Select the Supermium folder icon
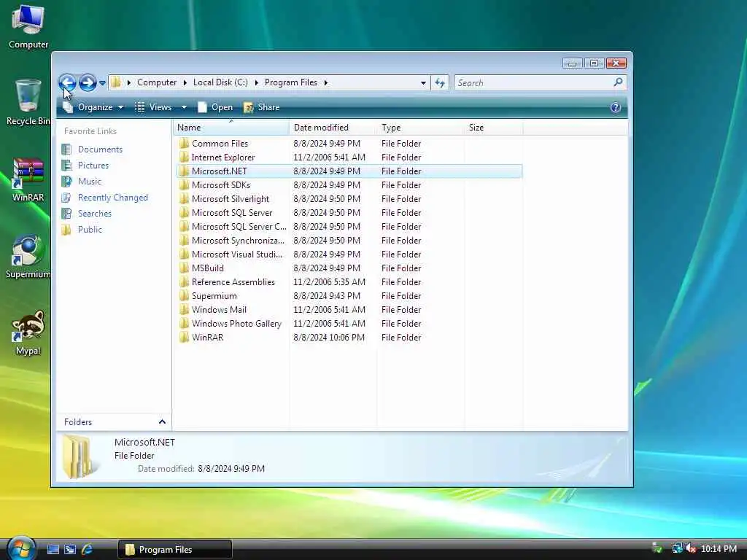Viewport: 747px width, 560px height. coord(185,296)
